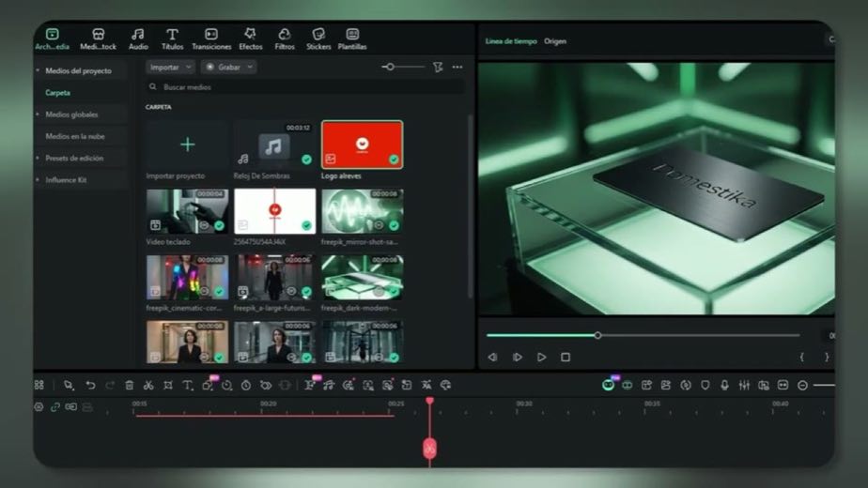Click the mark-in left brace icon under preview
This screenshot has width=868, height=488.
[x=801, y=358]
